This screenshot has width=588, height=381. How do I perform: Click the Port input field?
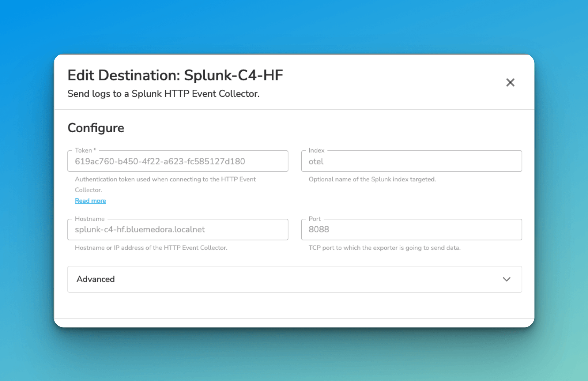412,229
